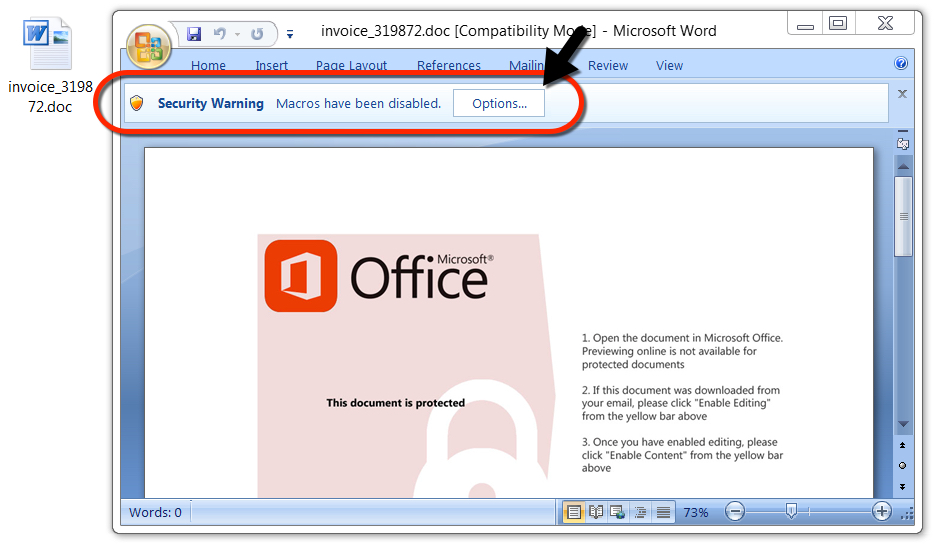Click the vertical scrollbar up arrow
The image size is (934, 545).
pyautogui.click(x=903, y=166)
